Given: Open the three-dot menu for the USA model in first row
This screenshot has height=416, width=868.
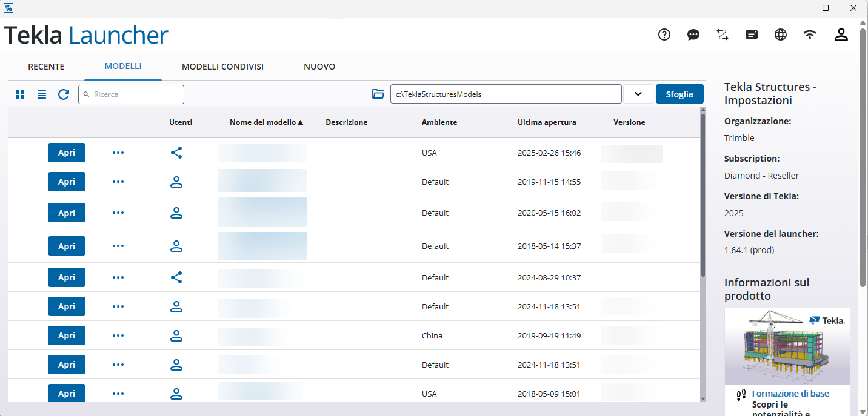Looking at the screenshot, I should pyautogui.click(x=118, y=153).
